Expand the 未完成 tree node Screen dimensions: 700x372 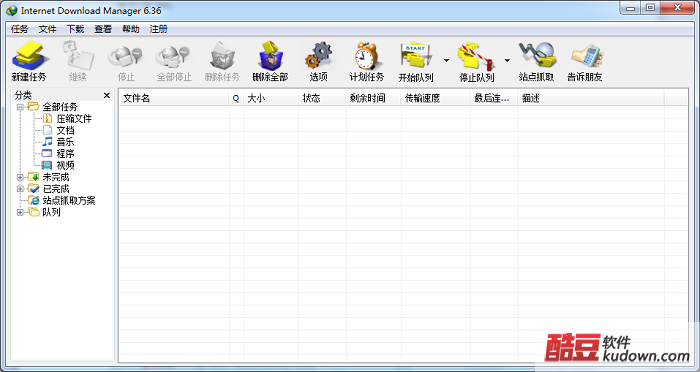[x=20, y=177]
